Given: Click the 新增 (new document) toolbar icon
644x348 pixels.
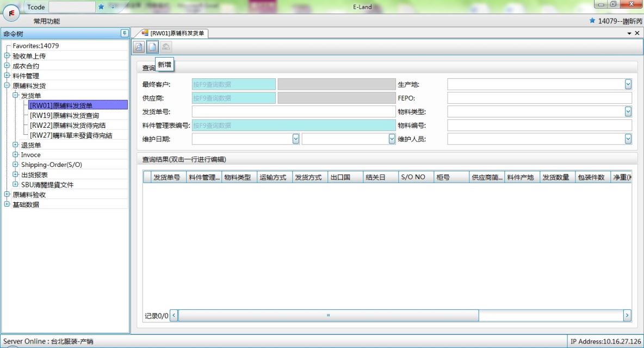Looking at the screenshot, I should (x=152, y=47).
